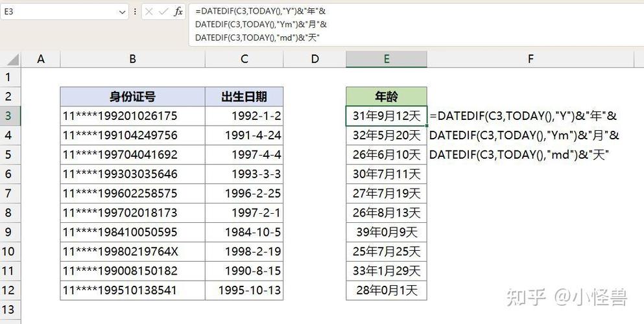Image resolution: width=644 pixels, height=324 pixels.
Task: Select the 出生日期 header cell
Action: (244, 97)
